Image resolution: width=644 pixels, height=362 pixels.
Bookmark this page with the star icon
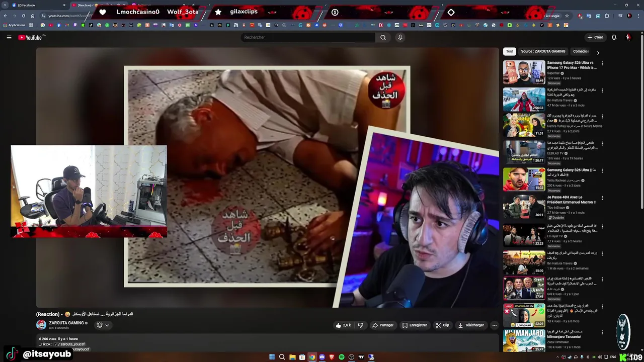(567, 16)
